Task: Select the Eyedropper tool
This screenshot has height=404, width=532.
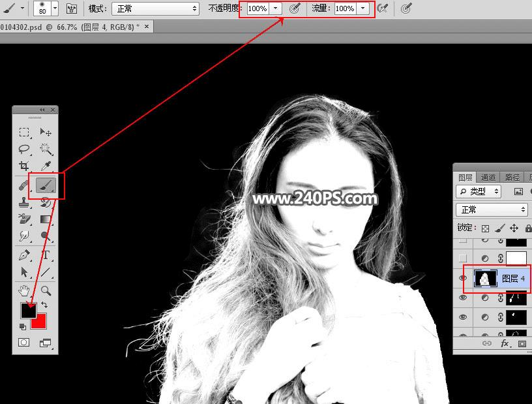Action: coord(46,166)
